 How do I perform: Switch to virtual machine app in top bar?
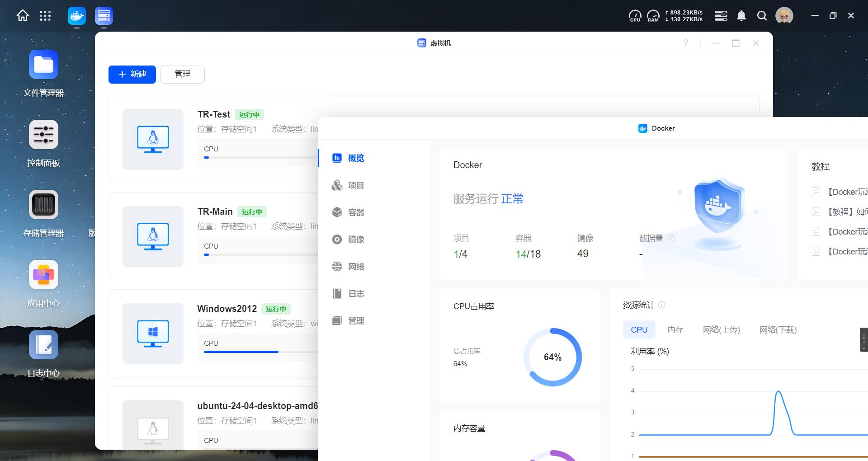[104, 16]
